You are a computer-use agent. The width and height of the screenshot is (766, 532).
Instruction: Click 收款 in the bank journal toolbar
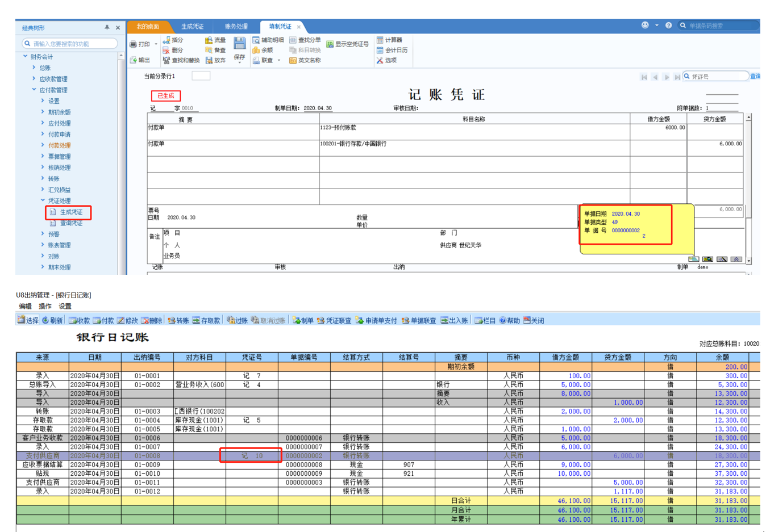pos(79,320)
